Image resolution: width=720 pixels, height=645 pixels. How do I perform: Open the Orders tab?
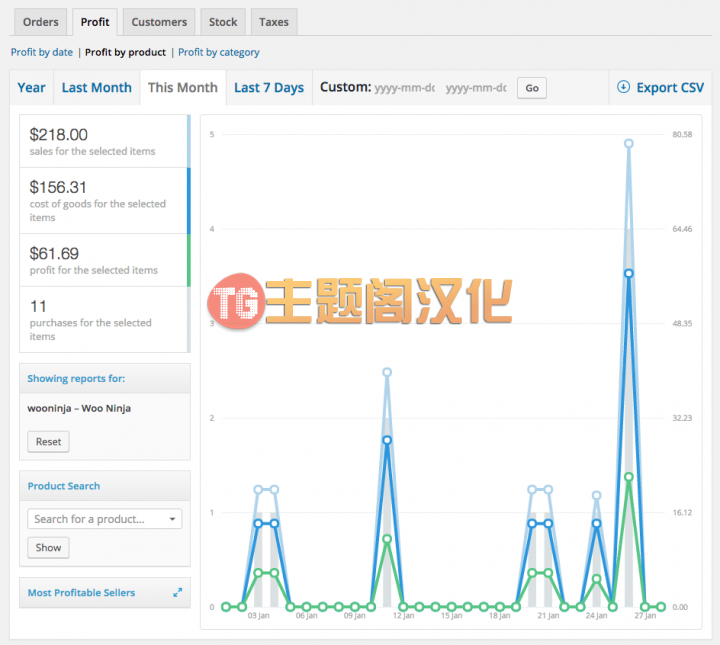pos(40,22)
